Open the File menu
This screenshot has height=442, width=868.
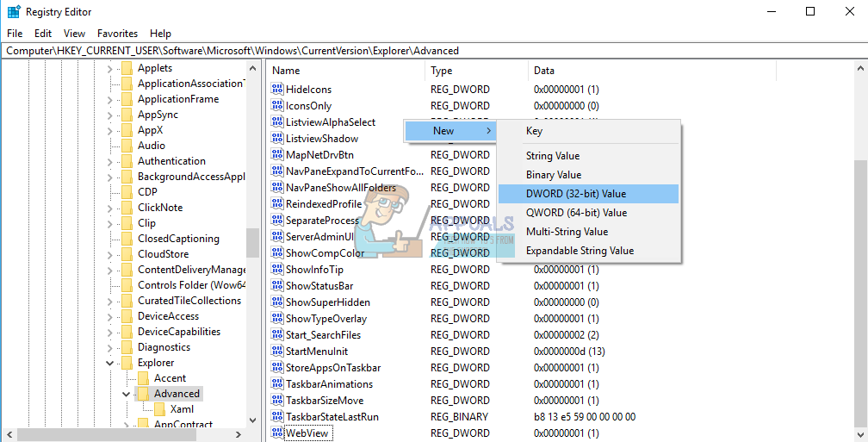pos(15,34)
